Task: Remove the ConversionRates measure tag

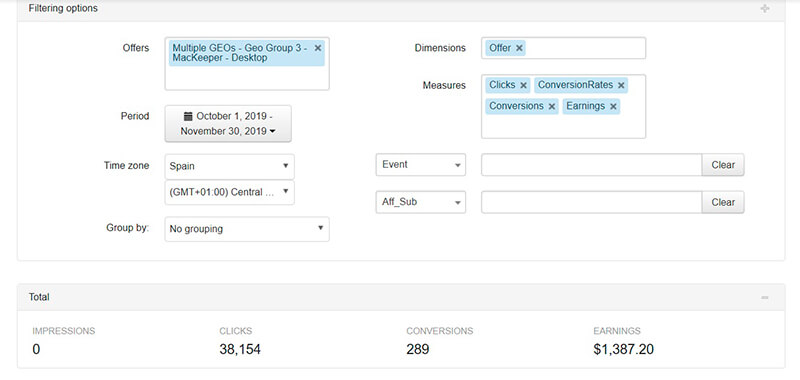Action: (x=621, y=86)
